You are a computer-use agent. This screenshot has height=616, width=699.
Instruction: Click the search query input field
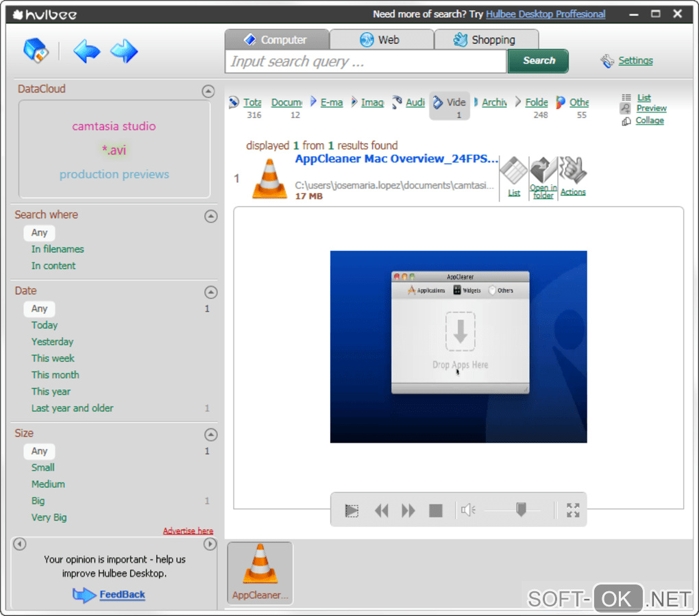366,62
